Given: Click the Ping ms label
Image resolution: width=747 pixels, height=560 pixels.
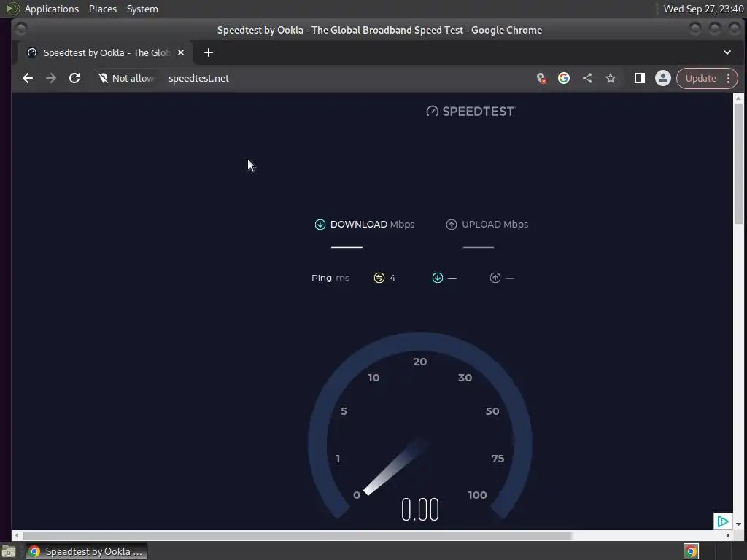Looking at the screenshot, I should point(330,278).
